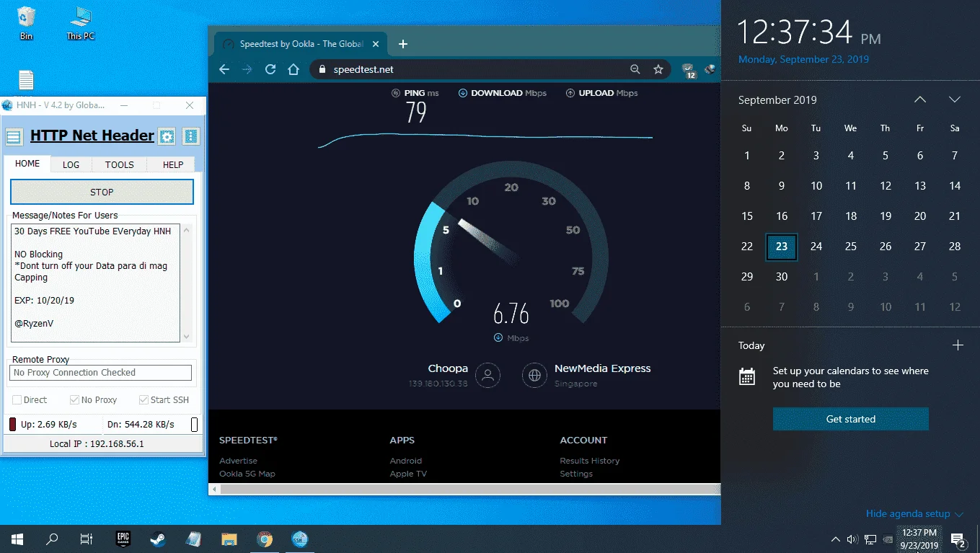980x553 pixels.
Task: Close the Speedtest by Ookla tab
Action: pos(377,44)
